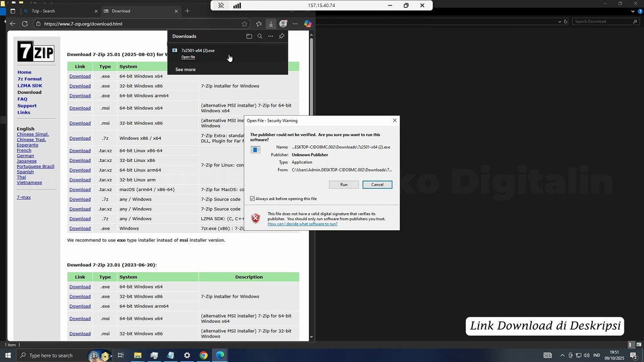Open the Favorites list icon

click(x=259, y=24)
